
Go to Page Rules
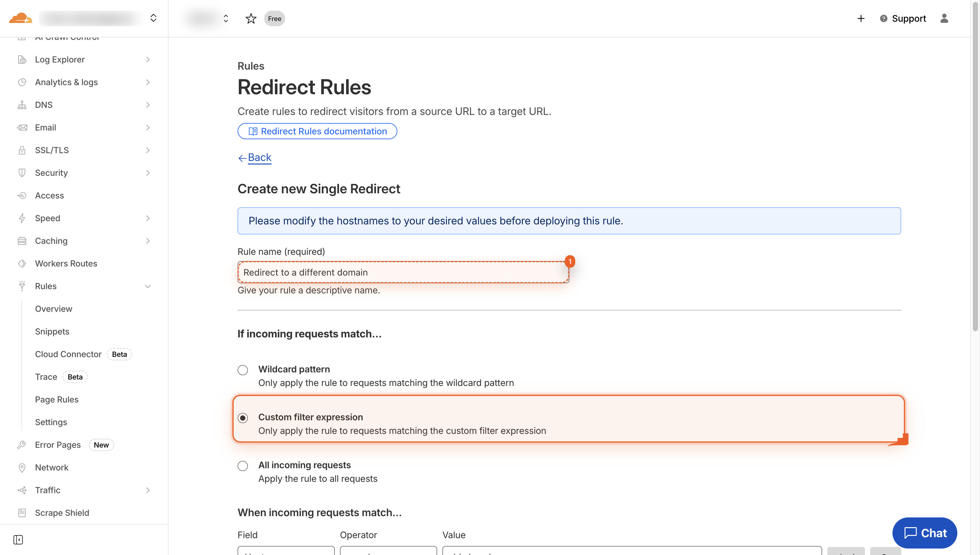56,400
